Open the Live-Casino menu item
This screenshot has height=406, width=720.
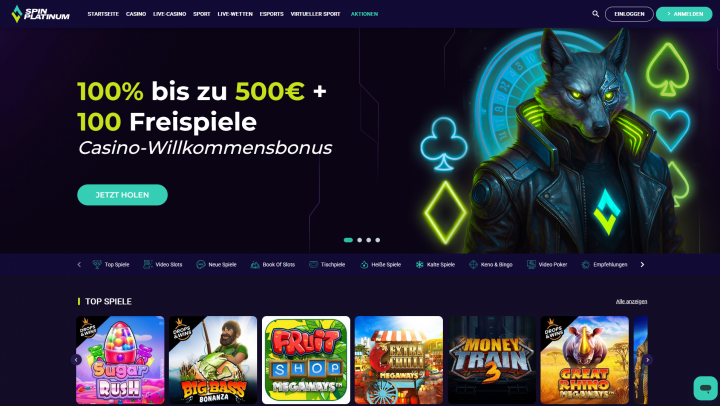pyautogui.click(x=169, y=14)
